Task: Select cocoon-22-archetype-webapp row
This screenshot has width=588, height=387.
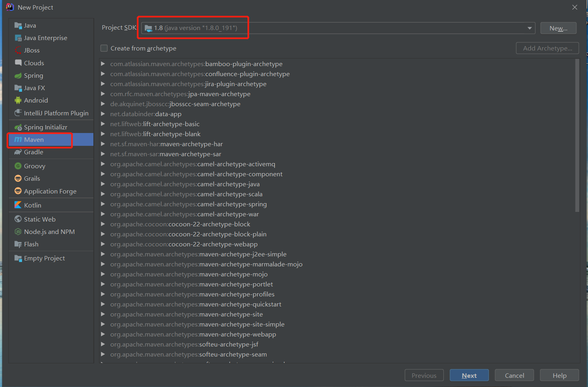Action: [x=337, y=244]
